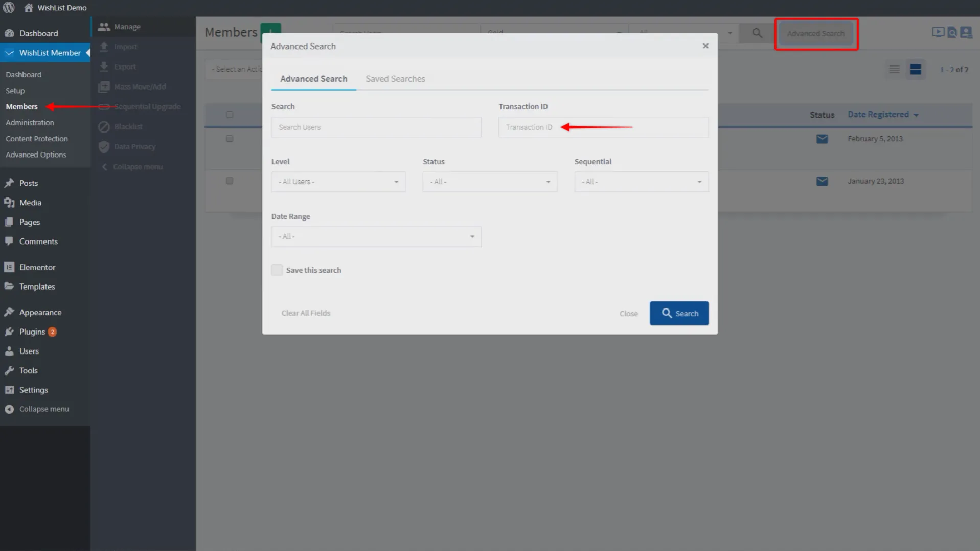980x551 pixels.
Task: Click the Users icon in the sidebar
Action: 9,351
